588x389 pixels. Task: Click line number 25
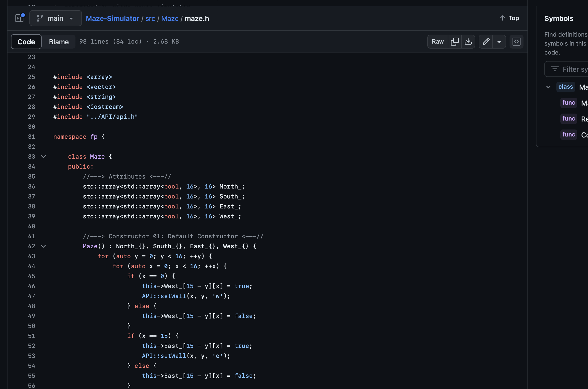[32, 77]
